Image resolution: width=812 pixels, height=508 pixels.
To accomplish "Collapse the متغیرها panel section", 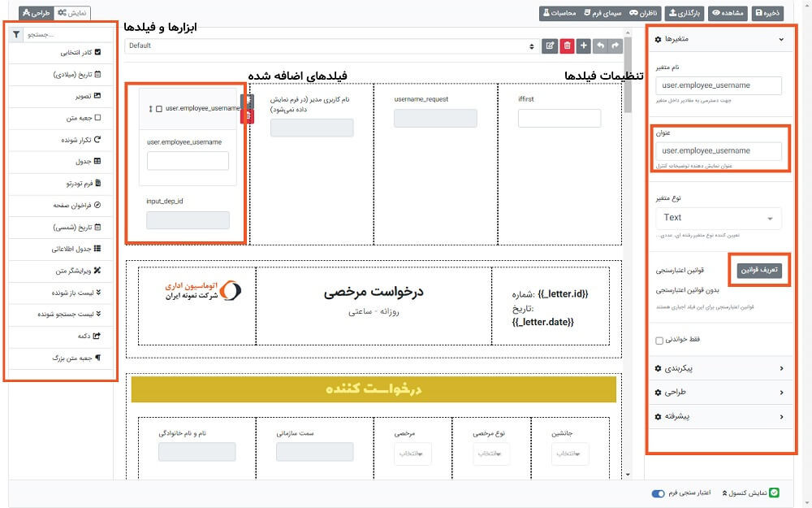I will pos(781,38).
